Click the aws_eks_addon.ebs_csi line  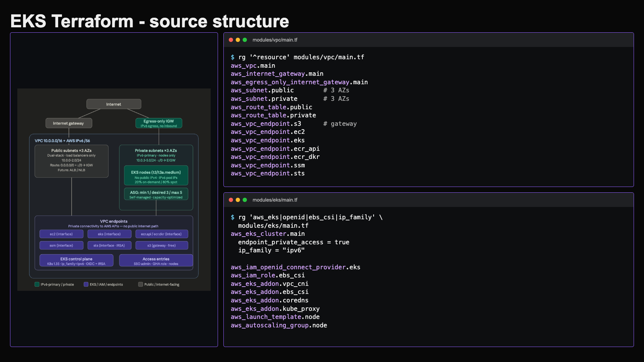coord(270,292)
